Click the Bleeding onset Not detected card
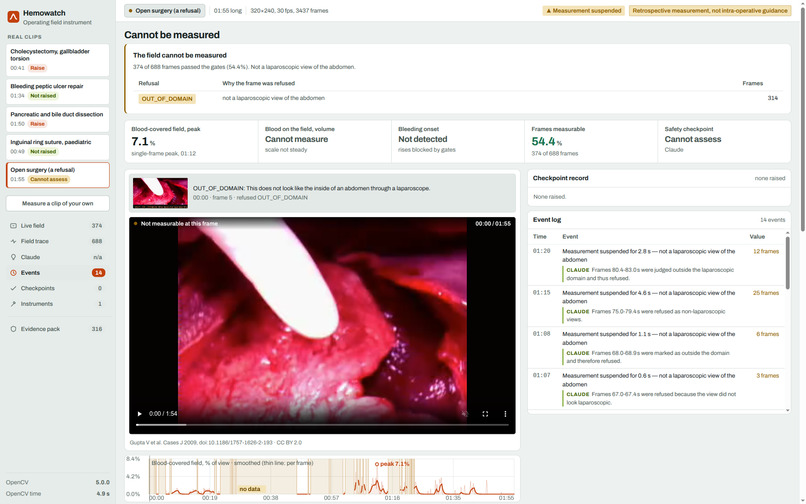 tap(458, 141)
